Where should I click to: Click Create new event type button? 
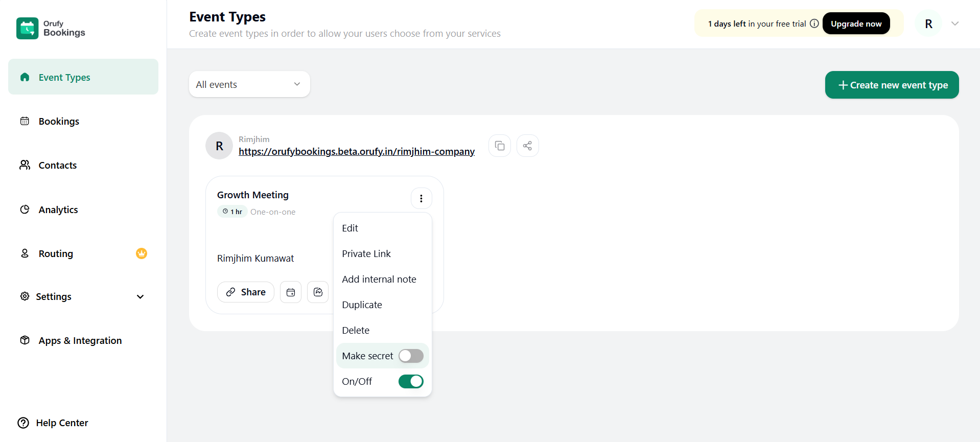(892, 85)
